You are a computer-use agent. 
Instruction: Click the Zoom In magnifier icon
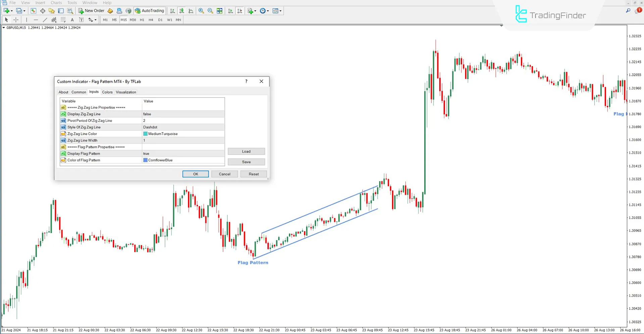(x=201, y=10)
